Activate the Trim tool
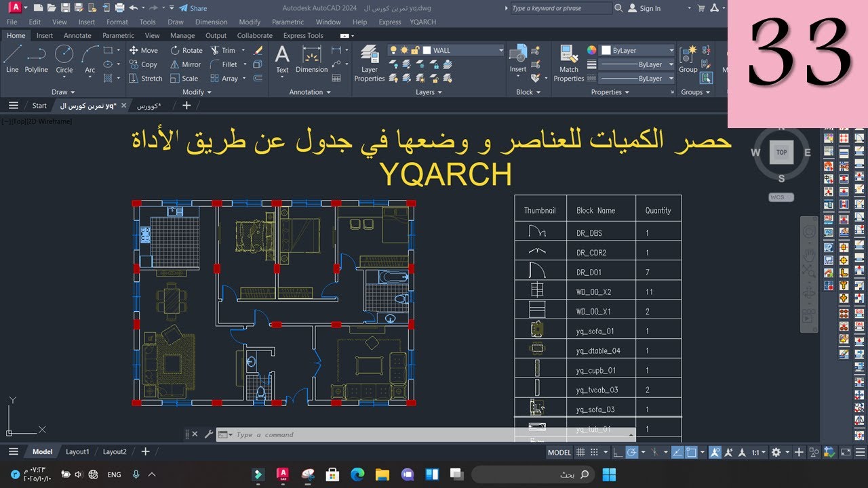The width and height of the screenshot is (868, 488). 224,50
